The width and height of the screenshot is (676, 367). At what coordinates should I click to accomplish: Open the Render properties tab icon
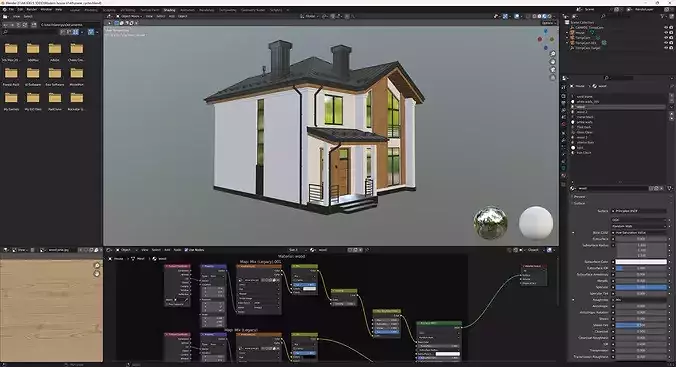pos(563,96)
